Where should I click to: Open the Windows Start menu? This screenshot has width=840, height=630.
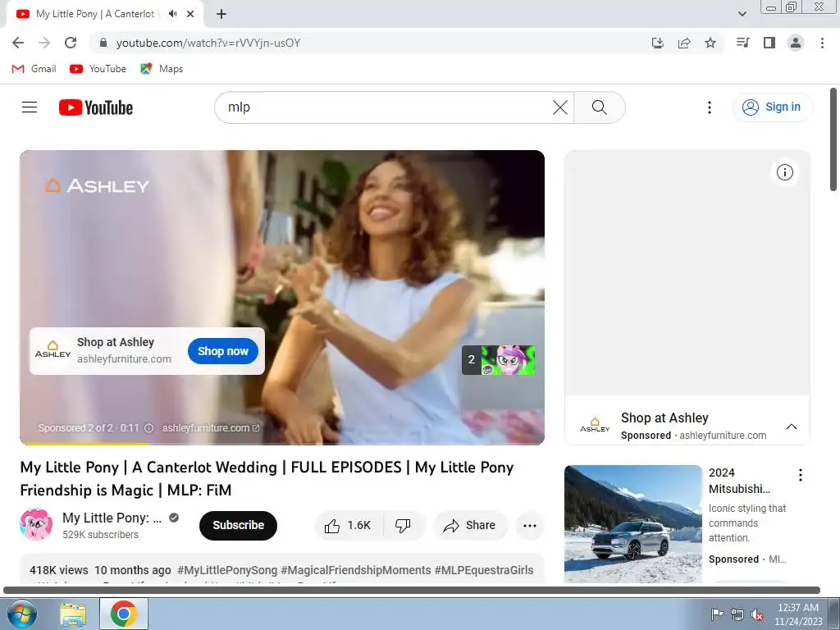click(x=21, y=614)
